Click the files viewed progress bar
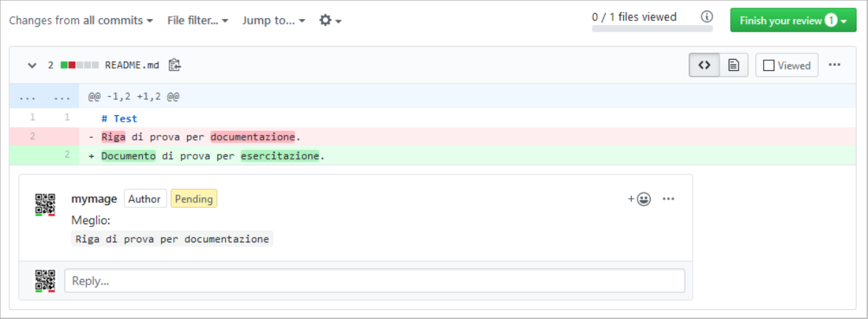This screenshot has width=868, height=319. tap(652, 29)
